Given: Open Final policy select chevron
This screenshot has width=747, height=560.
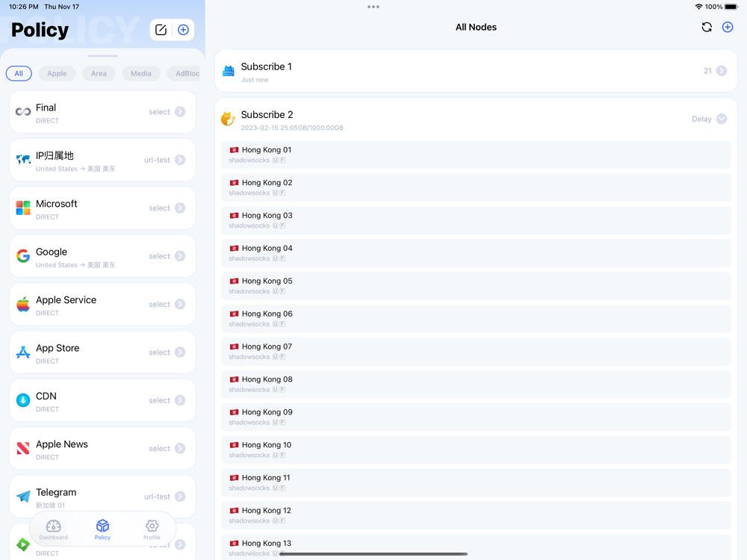Looking at the screenshot, I should (x=180, y=111).
